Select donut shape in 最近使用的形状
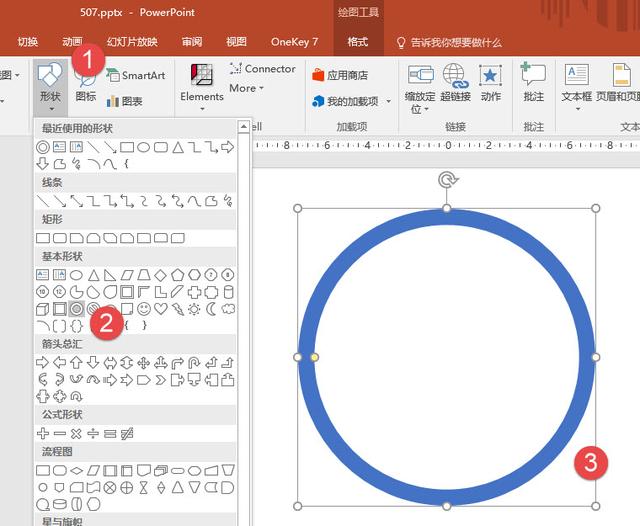 pos(43,147)
